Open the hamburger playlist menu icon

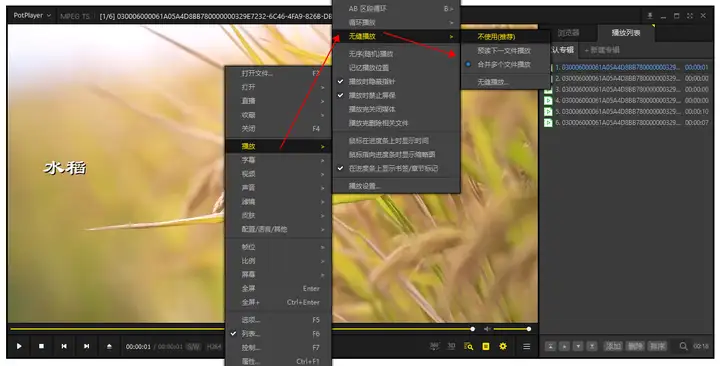527,346
